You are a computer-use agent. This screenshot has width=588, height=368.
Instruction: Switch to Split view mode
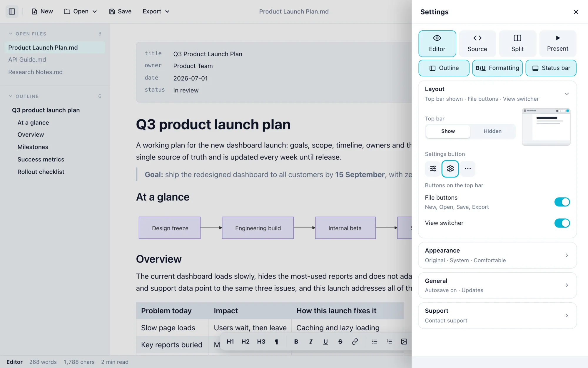pyautogui.click(x=517, y=44)
